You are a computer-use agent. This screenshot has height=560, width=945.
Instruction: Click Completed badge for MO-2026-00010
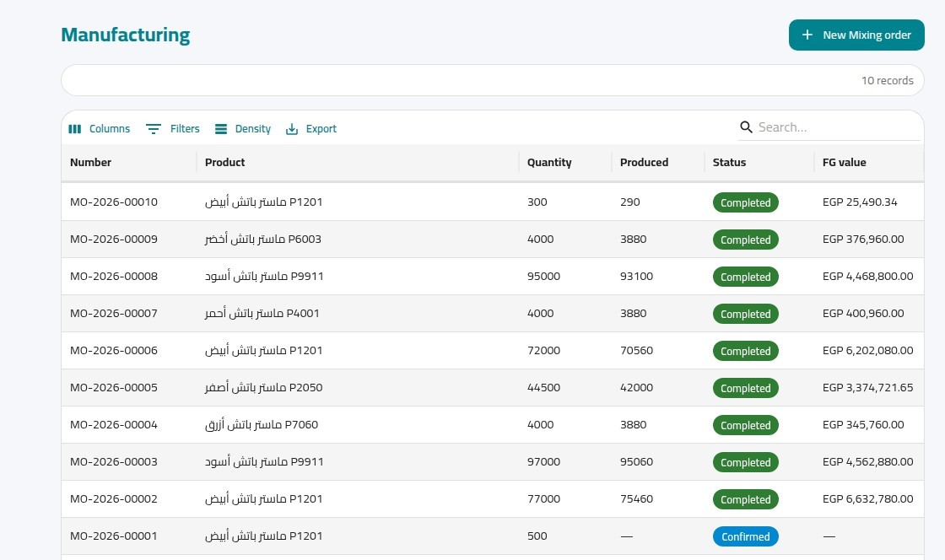coord(746,203)
